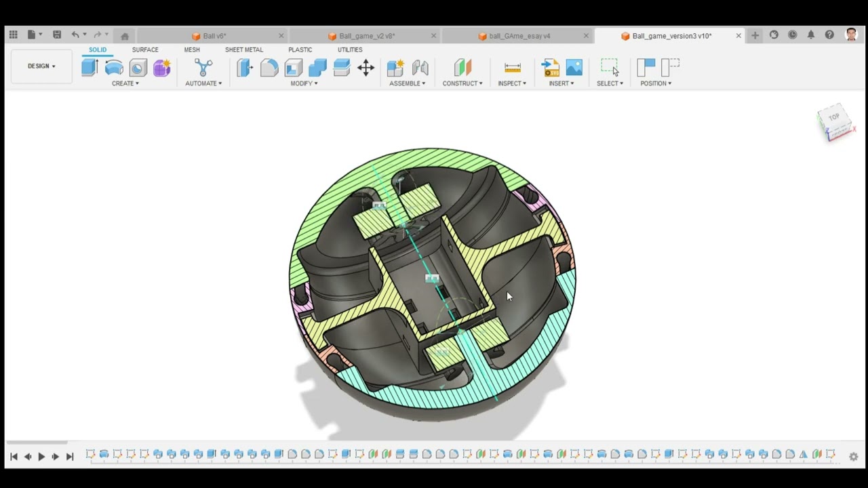Click the New Component icon
The width and height of the screenshot is (868, 488).
395,67
